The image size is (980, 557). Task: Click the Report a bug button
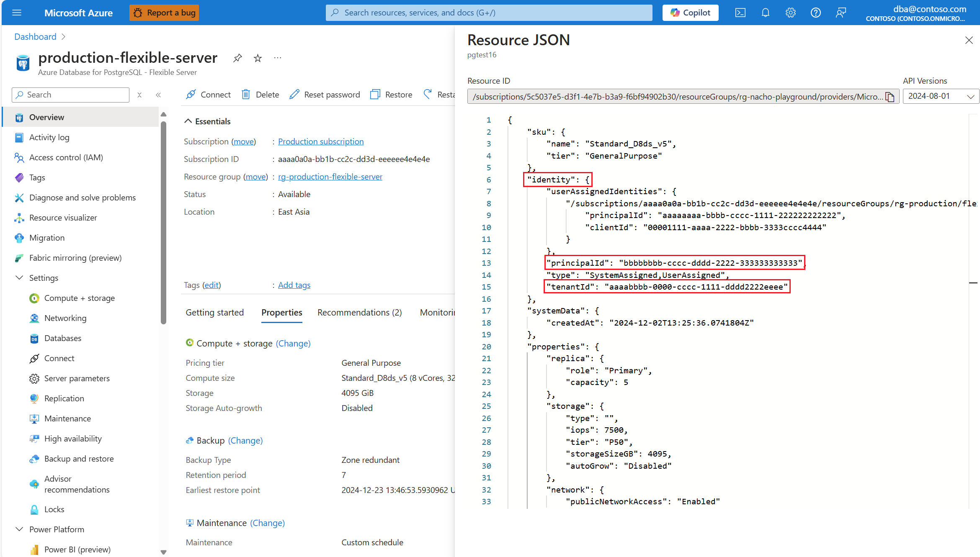coord(164,13)
